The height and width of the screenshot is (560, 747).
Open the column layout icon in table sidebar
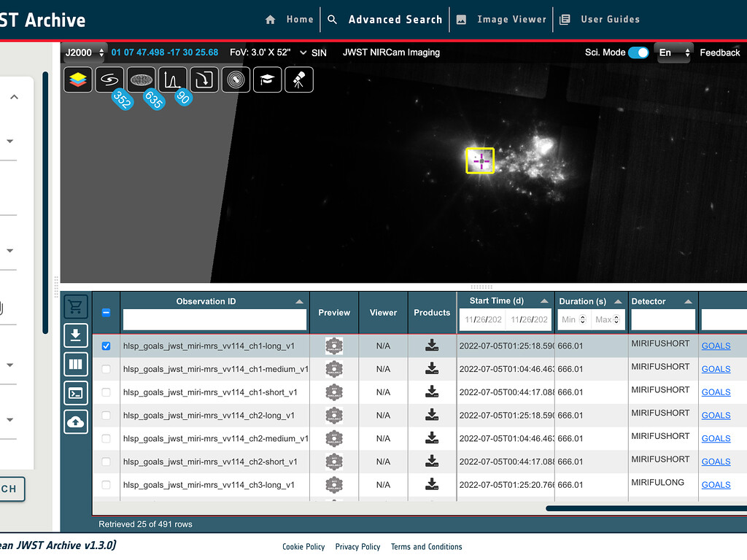[76, 364]
